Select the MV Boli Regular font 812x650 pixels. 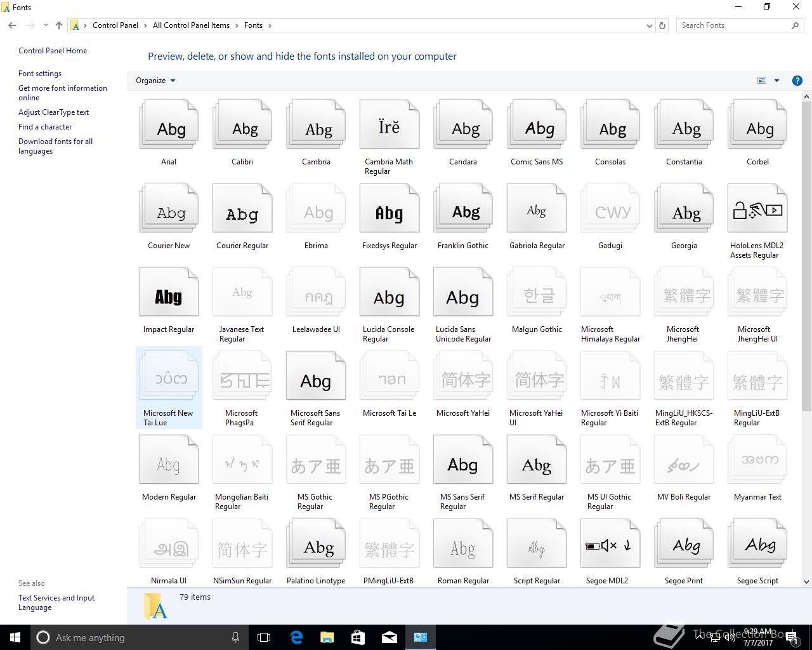(684, 467)
